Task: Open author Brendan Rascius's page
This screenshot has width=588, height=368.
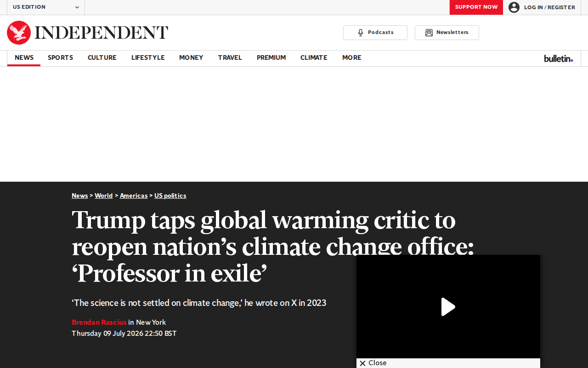Action: (x=99, y=322)
